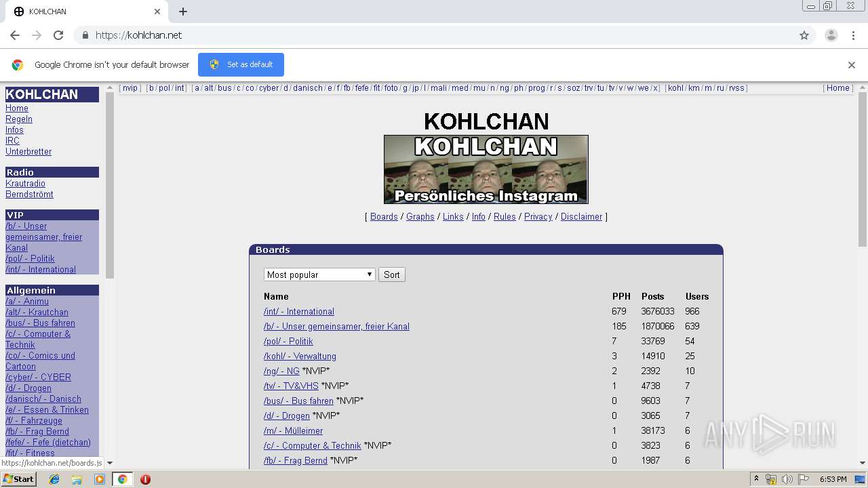Open /e/ - Essen & Trinken in sidebar
Screen dimensions: 868x488
pos(47,410)
